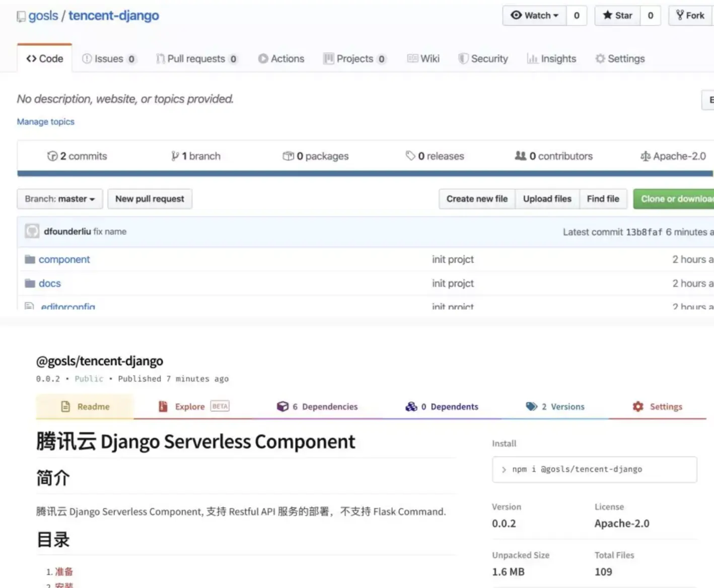Click the commits history icon
Image resolution: width=714 pixels, height=588 pixels.
[52, 156]
